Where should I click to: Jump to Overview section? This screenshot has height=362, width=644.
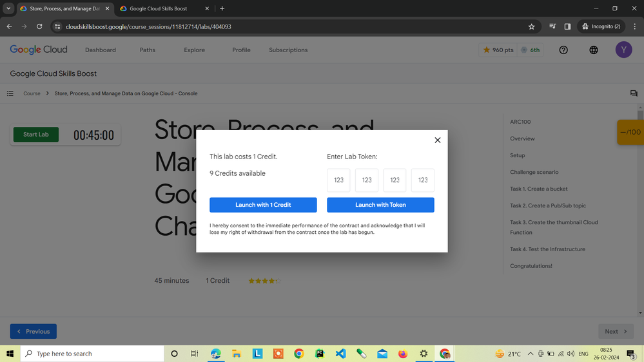click(522, 138)
